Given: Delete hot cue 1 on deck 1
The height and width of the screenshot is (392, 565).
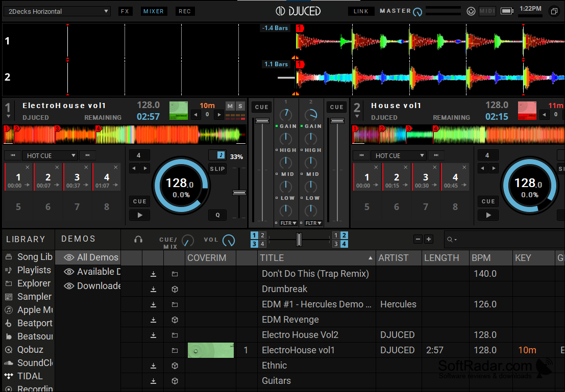Looking at the screenshot, I should point(28,167).
